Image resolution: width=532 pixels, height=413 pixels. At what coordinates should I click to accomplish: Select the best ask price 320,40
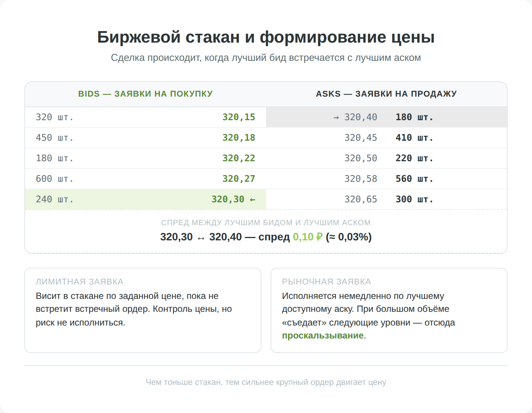tap(361, 117)
